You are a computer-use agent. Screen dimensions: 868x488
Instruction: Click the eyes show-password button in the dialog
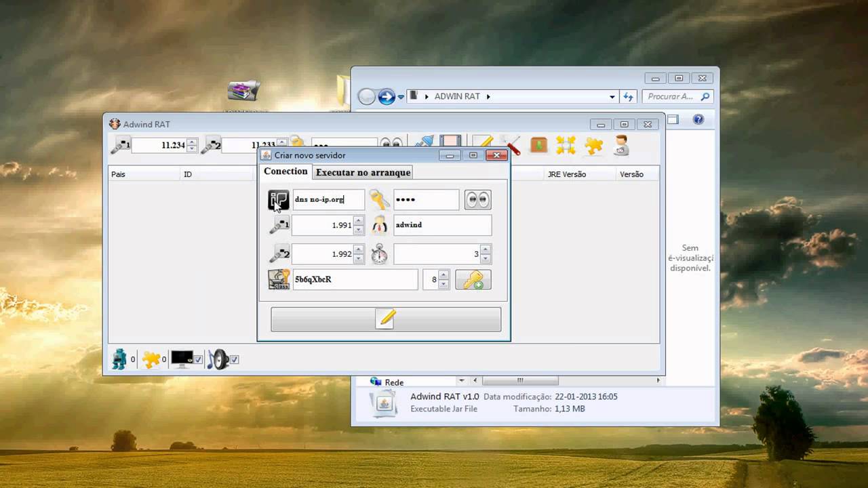pyautogui.click(x=477, y=199)
